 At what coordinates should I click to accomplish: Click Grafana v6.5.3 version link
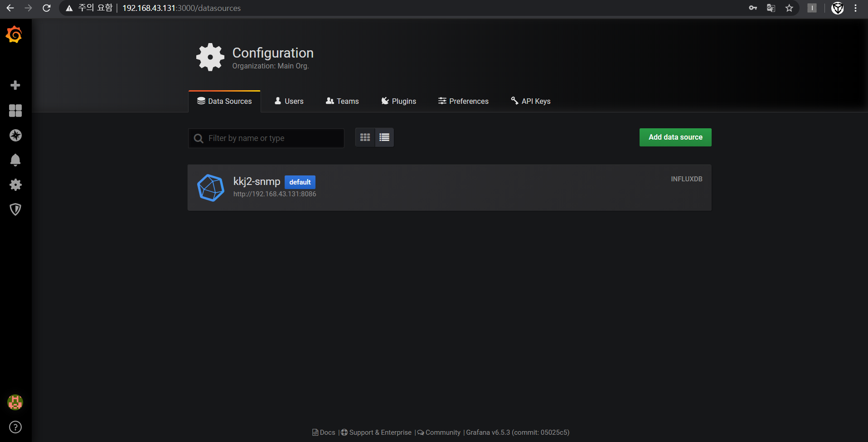(518, 432)
